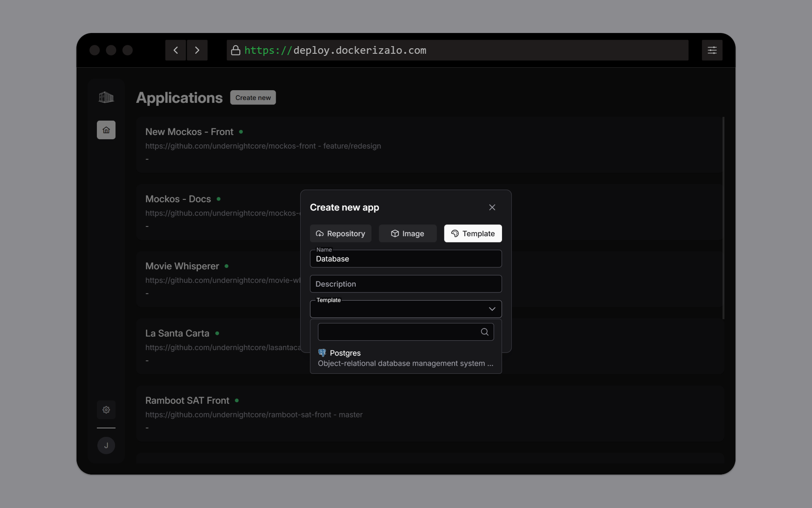812x508 pixels.
Task: Click the Create new button
Action: pyautogui.click(x=253, y=97)
